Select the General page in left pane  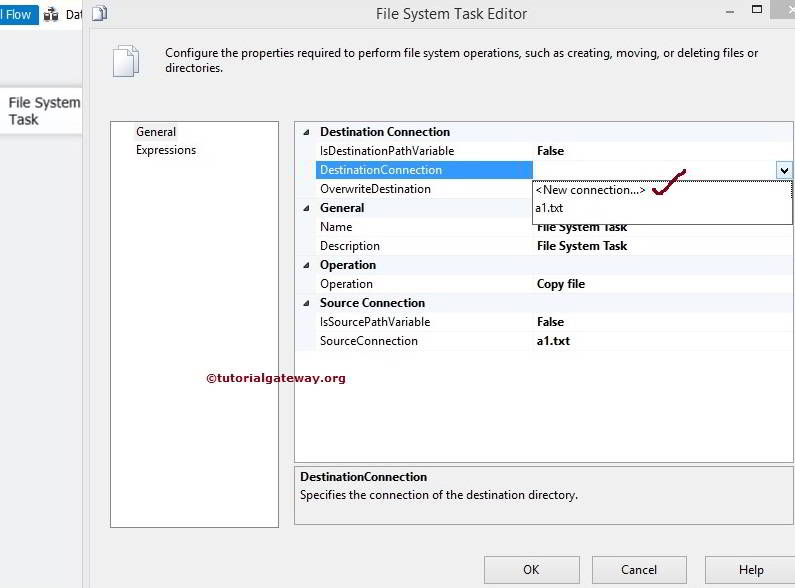156,132
